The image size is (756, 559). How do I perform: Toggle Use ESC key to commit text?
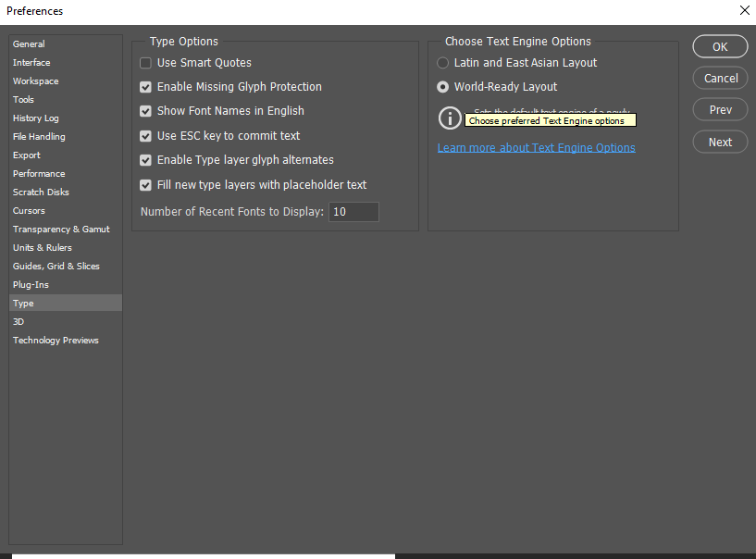coord(145,136)
